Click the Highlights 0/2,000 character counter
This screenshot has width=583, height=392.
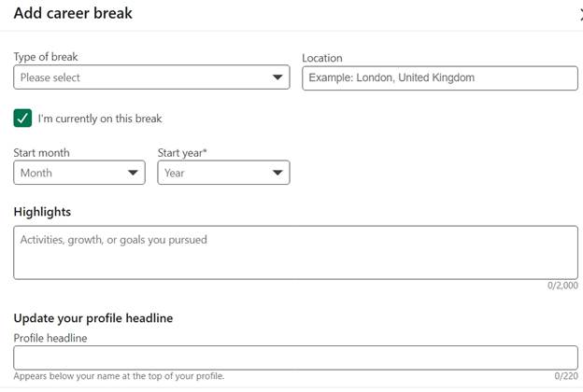[x=562, y=286]
